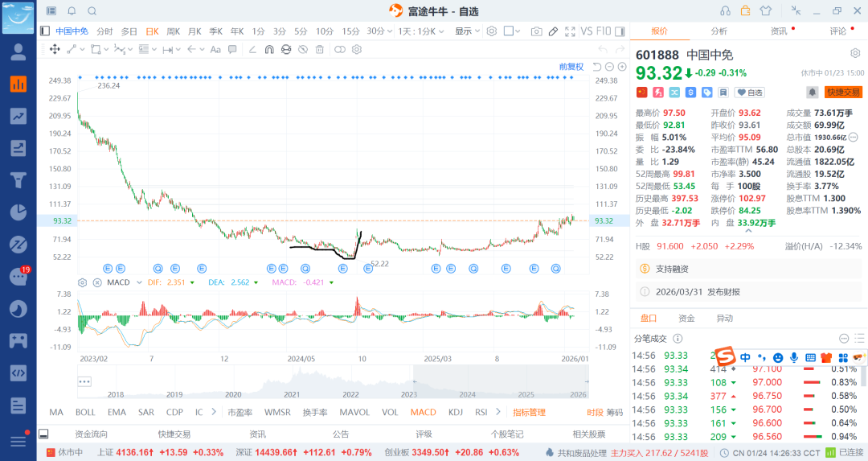Image resolution: width=868 pixels, height=461 pixels.
Task: Open 指标管理 indicator management
Action: click(529, 412)
